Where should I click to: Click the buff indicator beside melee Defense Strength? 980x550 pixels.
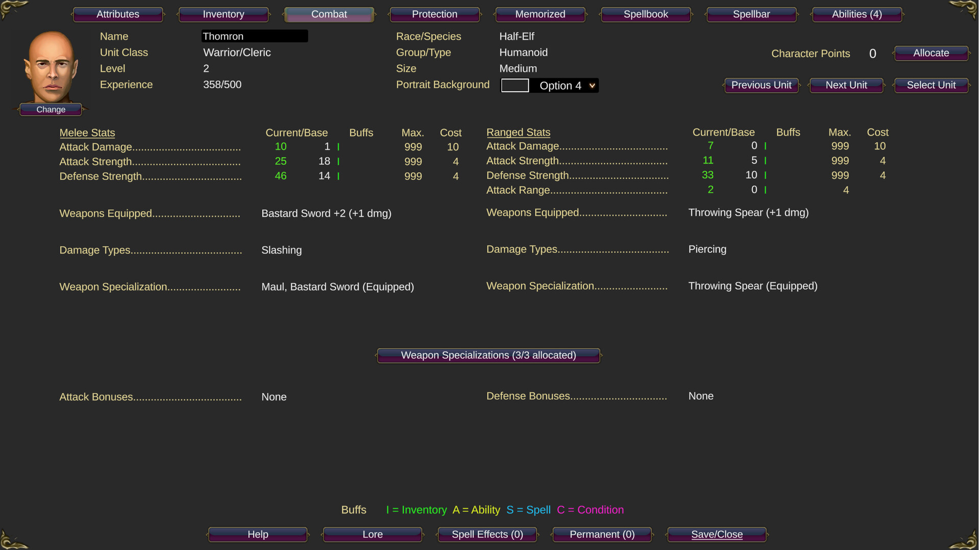[x=338, y=176]
